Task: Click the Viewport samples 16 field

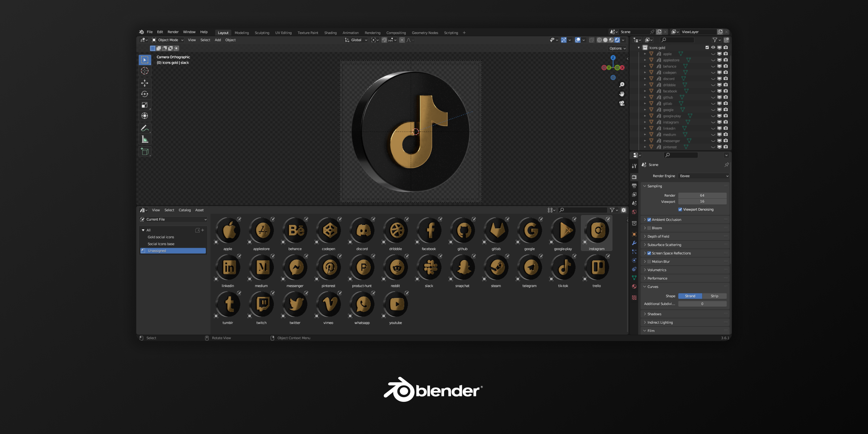Action: (x=702, y=202)
